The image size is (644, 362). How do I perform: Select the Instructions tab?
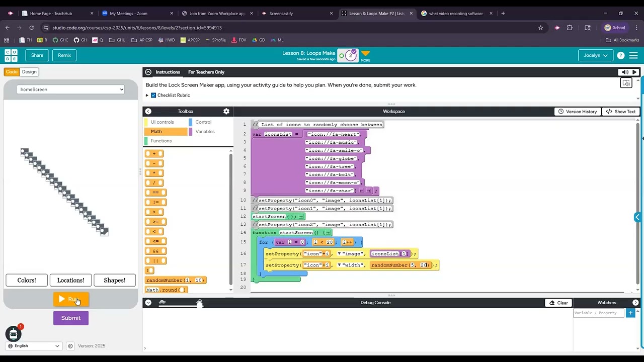[168, 72]
